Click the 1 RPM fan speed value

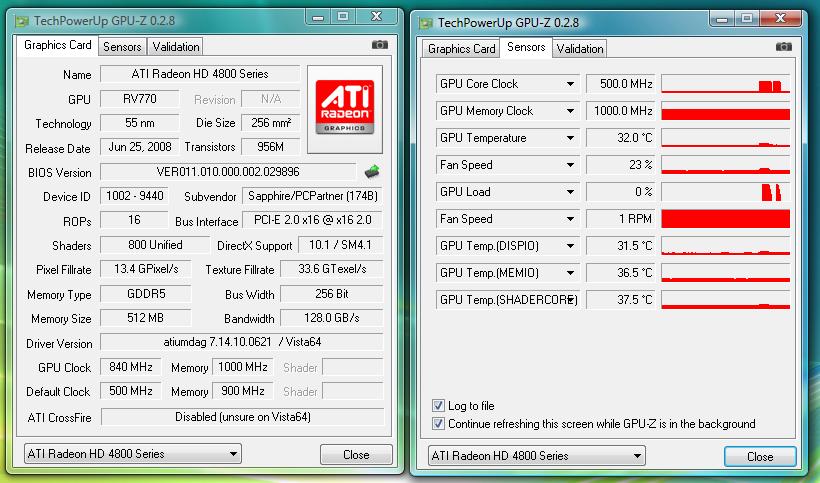tap(621, 219)
